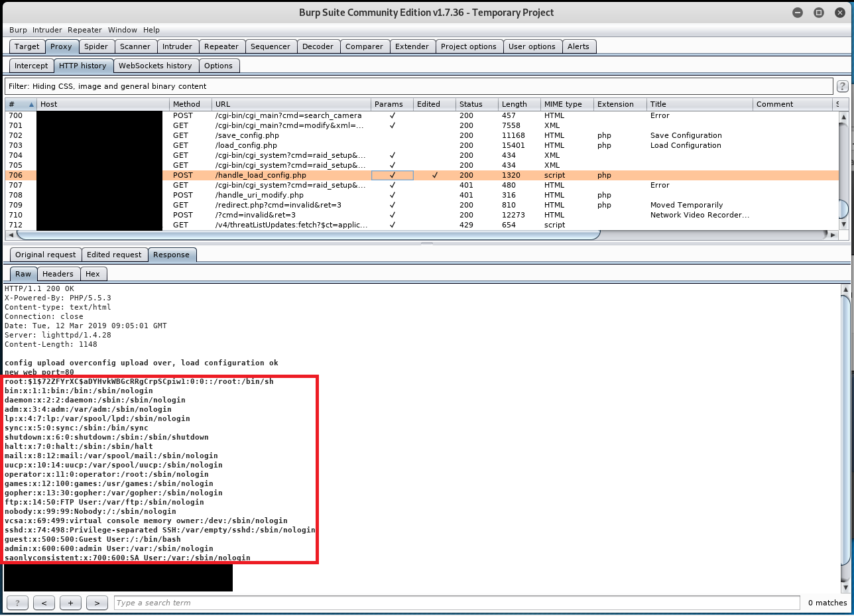Switch to the Sequencer tab
Viewport: 854px width, 616px height.
271,46
